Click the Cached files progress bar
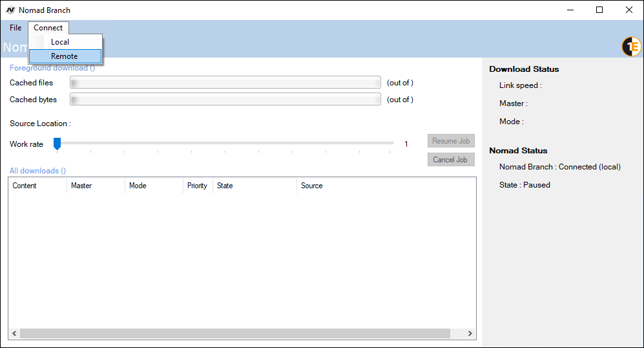Image resolution: width=644 pixels, height=348 pixels. click(x=225, y=83)
